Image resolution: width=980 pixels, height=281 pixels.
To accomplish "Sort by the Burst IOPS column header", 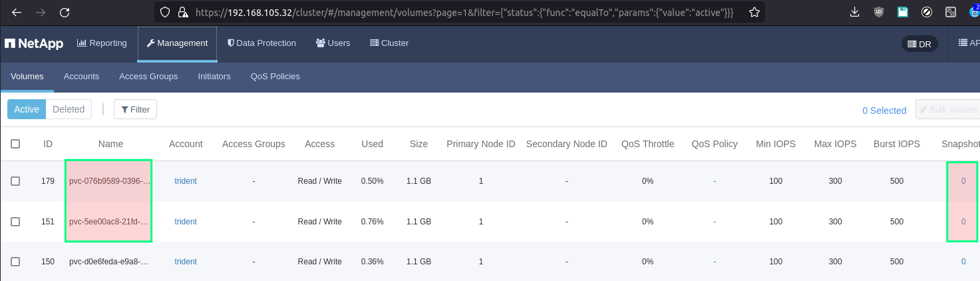I will (x=897, y=144).
